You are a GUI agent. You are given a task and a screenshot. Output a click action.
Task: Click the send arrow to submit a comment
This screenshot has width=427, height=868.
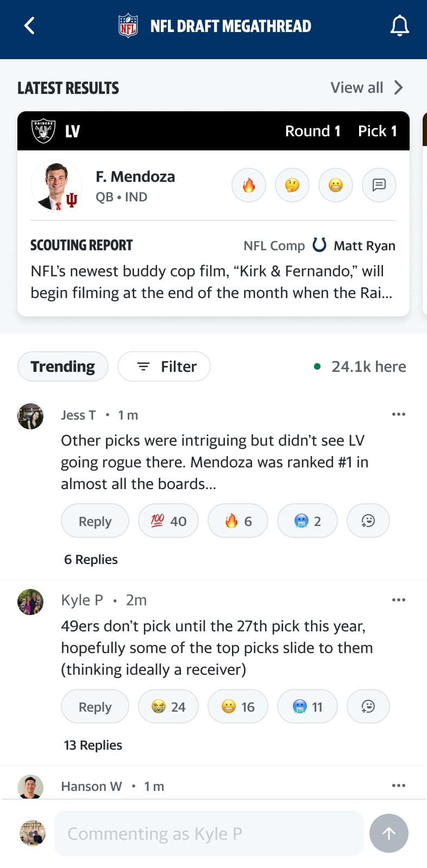click(388, 833)
